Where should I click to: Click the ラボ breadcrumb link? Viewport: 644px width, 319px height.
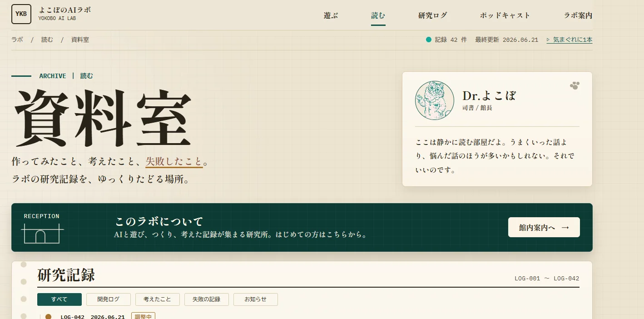click(17, 40)
